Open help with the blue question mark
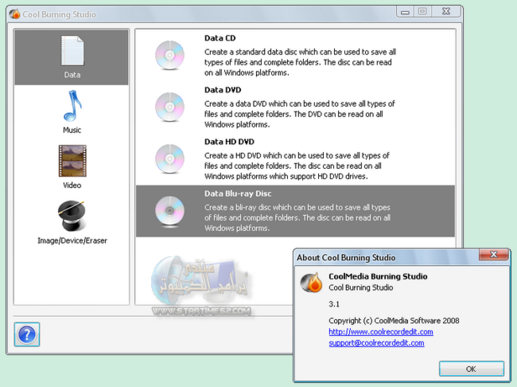Image resolution: width=517 pixels, height=387 pixels. pyautogui.click(x=27, y=334)
